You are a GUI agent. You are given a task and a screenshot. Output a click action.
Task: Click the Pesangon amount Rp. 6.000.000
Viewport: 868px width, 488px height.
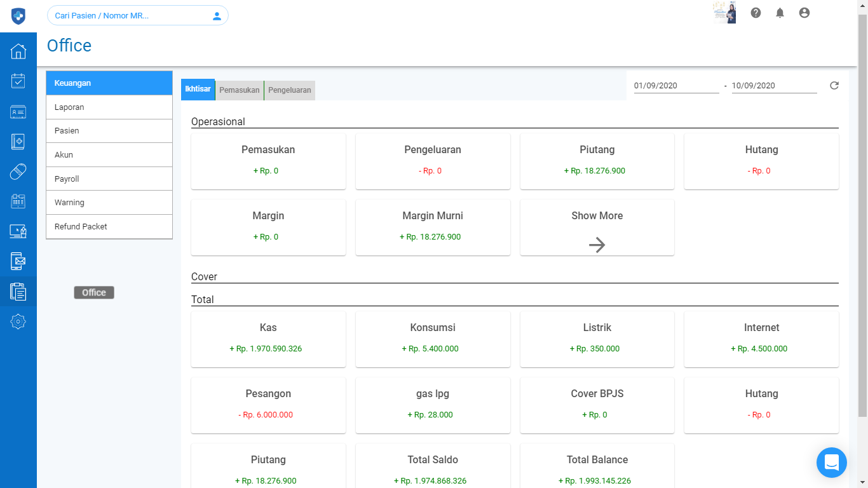pyautogui.click(x=266, y=415)
